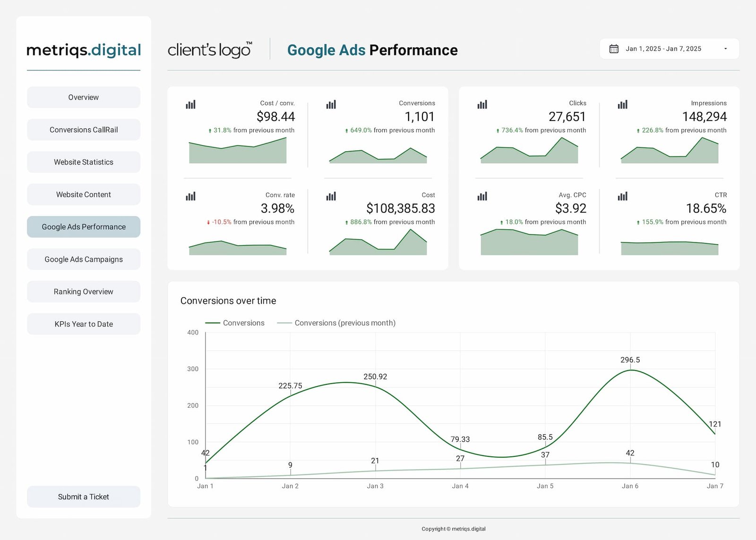The height and width of the screenshot is (540, 756).
Task: Click the bar chart icon in Conversions card
Action: click(331, 104)
